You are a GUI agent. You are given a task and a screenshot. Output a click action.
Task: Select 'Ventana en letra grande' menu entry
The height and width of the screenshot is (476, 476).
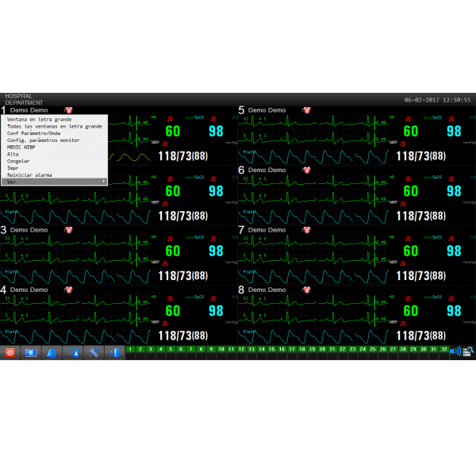pos(54,119)
